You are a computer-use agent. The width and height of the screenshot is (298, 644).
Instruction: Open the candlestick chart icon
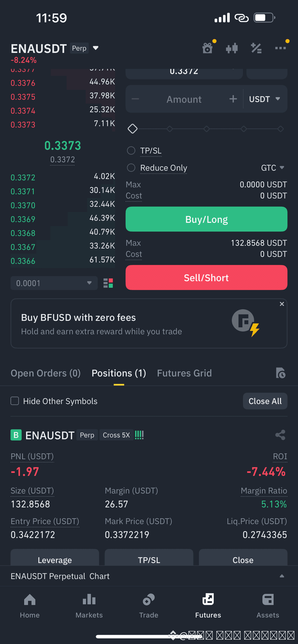coord(232,48)
